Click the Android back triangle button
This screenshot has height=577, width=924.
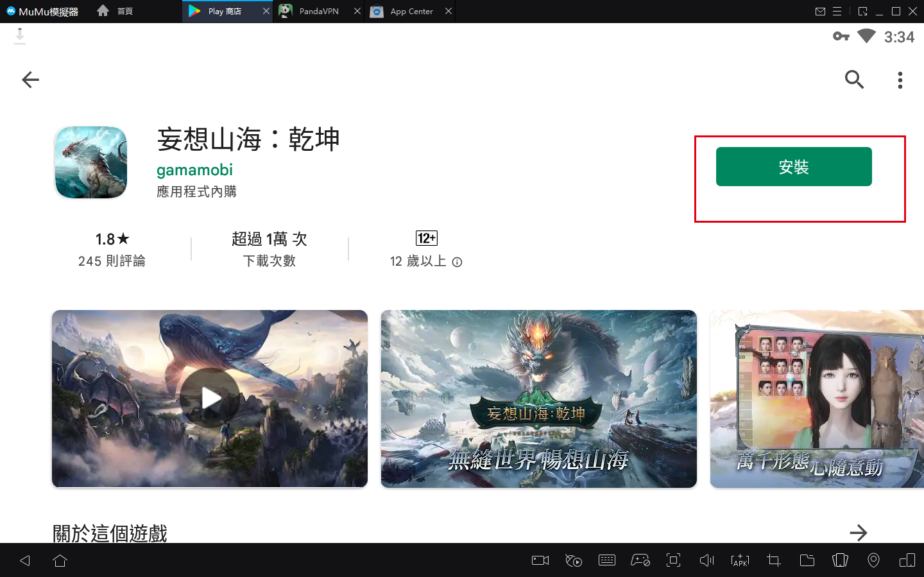tap(25, 561)
